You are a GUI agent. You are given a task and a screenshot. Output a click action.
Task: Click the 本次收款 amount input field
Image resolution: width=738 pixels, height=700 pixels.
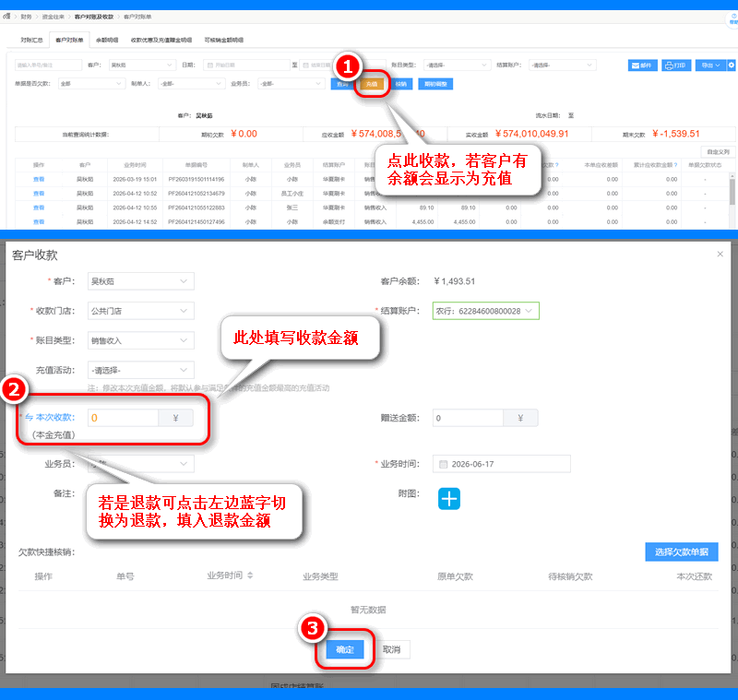123,418
